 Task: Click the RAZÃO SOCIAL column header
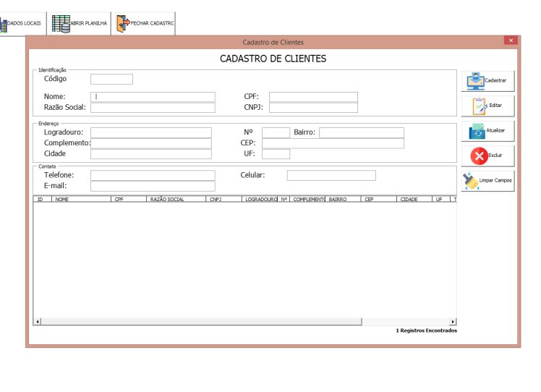[176, 199]
